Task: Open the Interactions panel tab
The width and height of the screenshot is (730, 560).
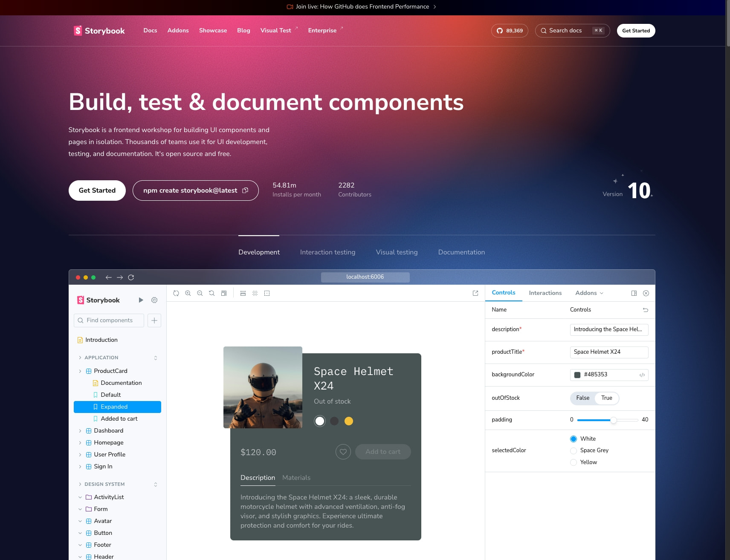Action: coord(545,293)
